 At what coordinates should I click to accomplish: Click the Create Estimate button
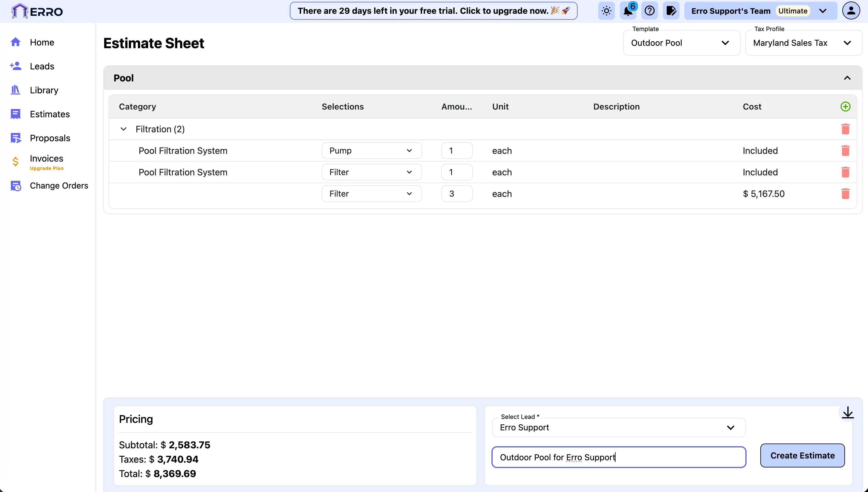802,455
